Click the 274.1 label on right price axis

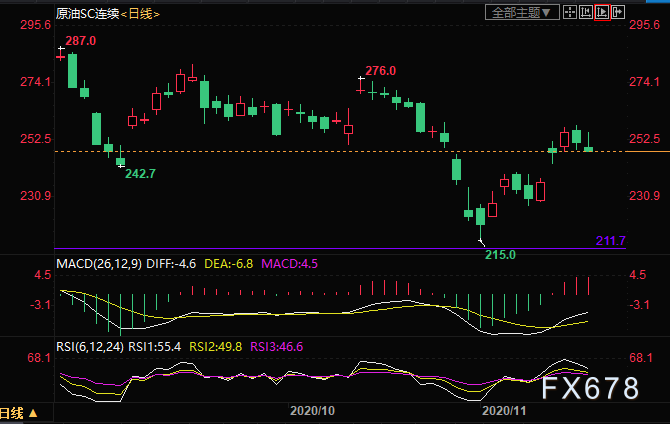[644, 81]
